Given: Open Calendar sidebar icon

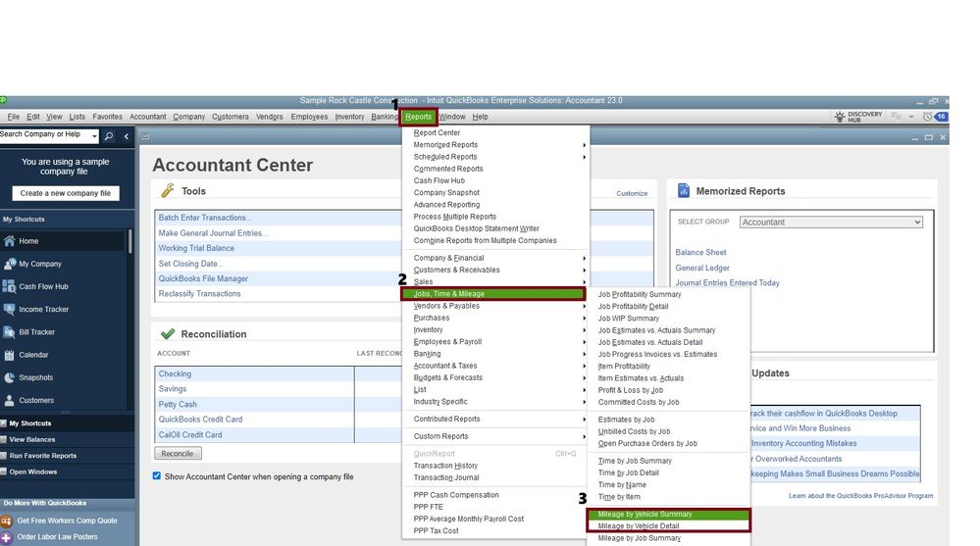Looking at the screenshot, I should [9, 355].
